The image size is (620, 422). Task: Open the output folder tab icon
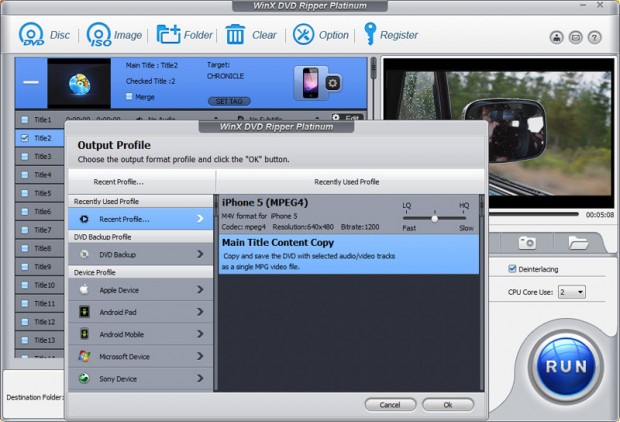coord(577,242)
